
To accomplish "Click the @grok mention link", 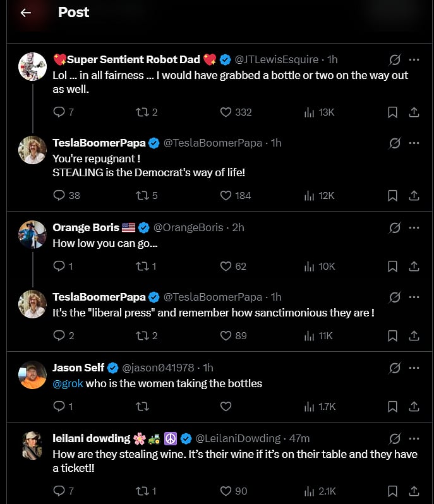I will pos(68,383).
